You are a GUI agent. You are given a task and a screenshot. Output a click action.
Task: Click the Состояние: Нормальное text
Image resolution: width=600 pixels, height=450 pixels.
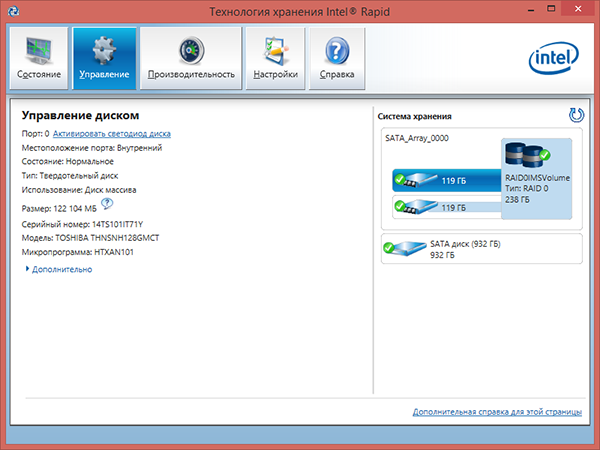[68, 161]
